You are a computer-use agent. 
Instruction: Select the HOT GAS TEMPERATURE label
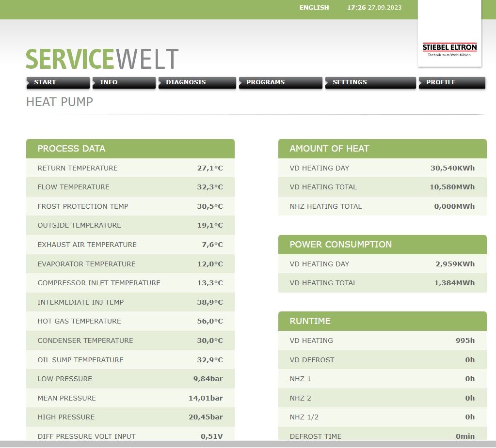pos(80,321)
